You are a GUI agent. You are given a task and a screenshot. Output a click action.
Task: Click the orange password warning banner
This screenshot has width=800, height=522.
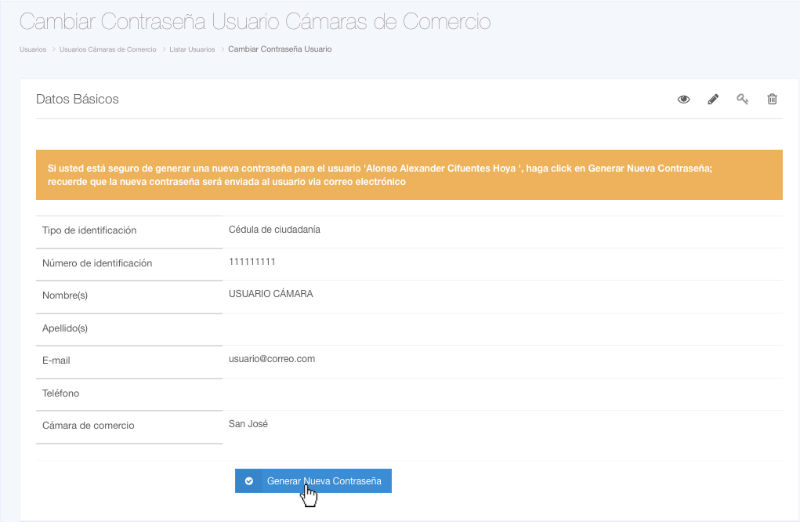point(409,175)
